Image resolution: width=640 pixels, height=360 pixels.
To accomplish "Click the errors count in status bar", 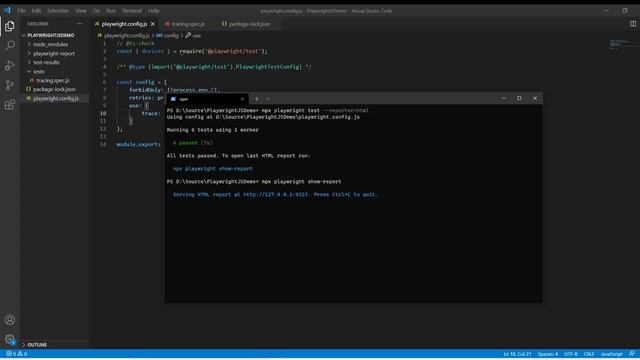I will point(11,354).
